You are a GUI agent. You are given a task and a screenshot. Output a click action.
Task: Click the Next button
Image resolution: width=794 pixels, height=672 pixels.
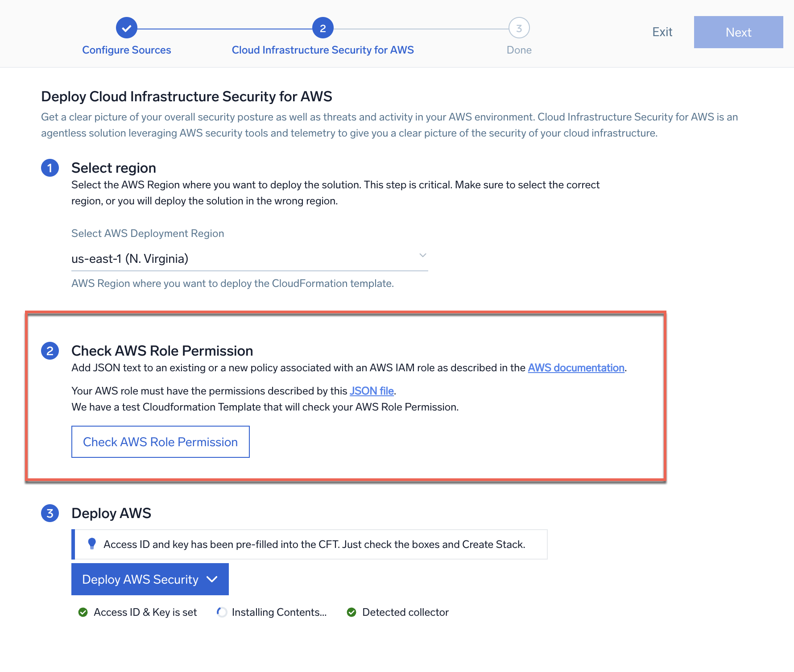pyautogui.click(x=738, y=32)
